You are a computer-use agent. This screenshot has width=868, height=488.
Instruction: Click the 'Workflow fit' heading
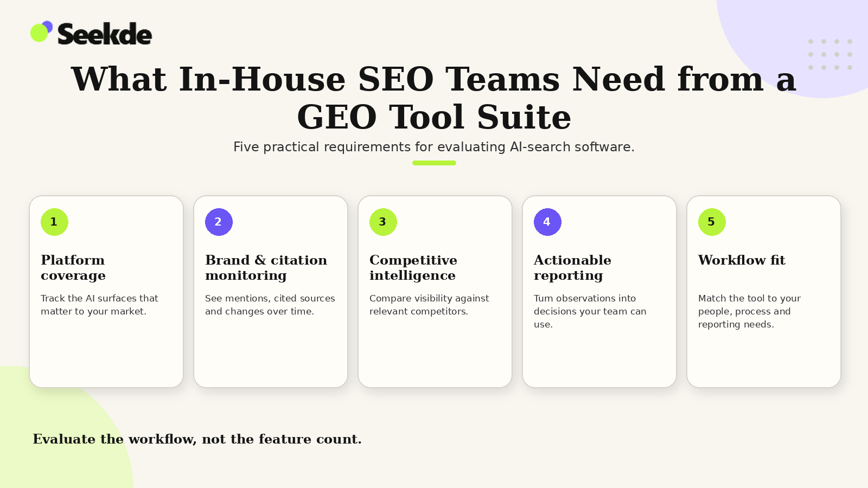point(742,260)
